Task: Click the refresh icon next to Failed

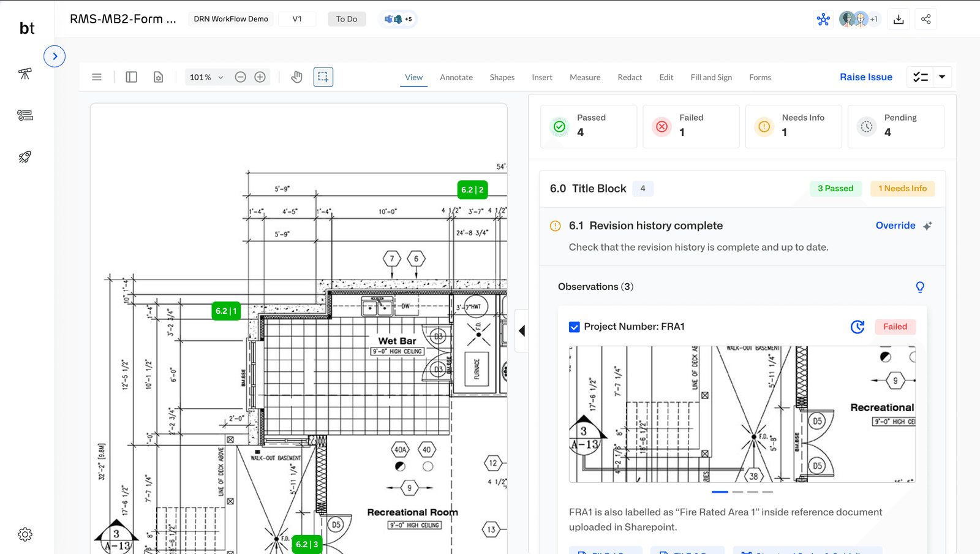Action: [858, 327]
